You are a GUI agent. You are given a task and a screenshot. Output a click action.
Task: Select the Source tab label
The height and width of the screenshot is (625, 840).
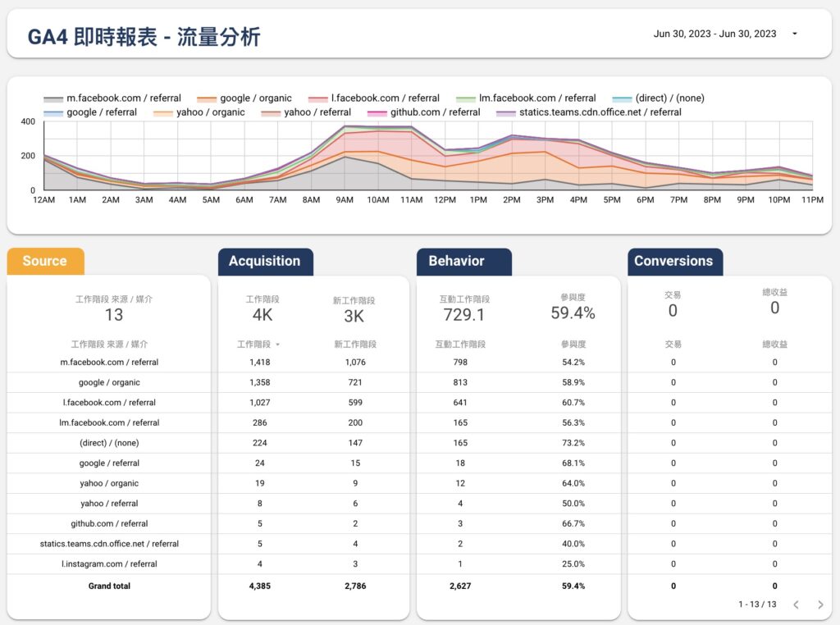click(x=45, y=261)
